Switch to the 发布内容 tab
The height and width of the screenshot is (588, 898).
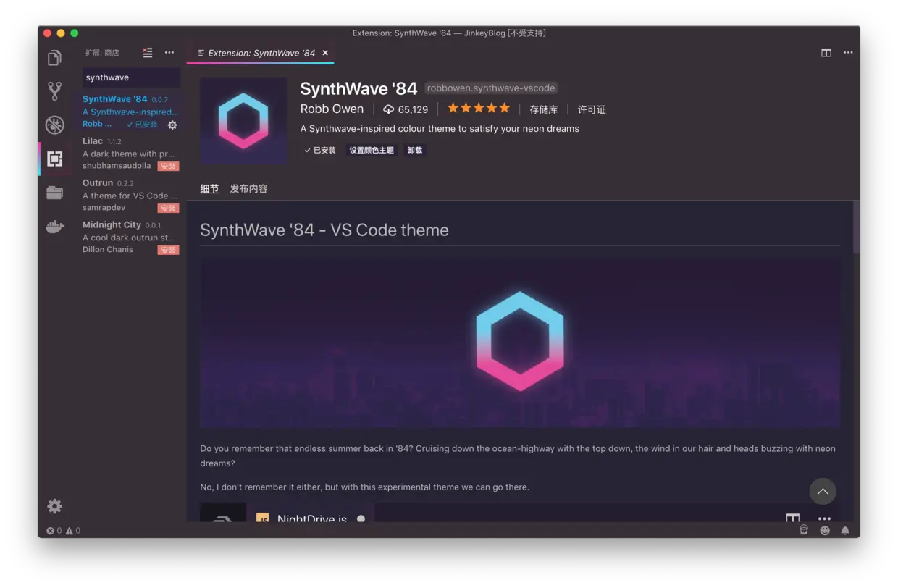click(249, 188)
